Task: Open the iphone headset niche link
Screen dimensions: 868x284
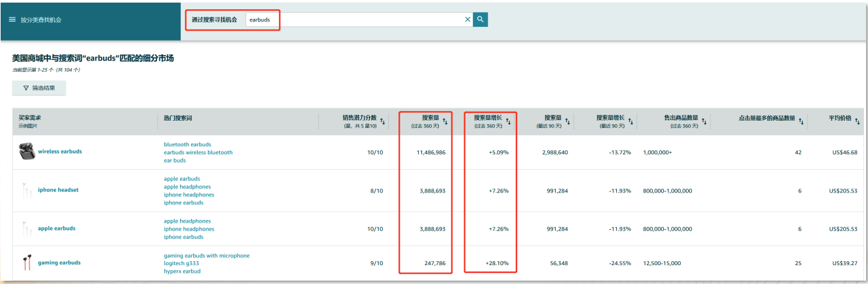Action: point(58,190)
